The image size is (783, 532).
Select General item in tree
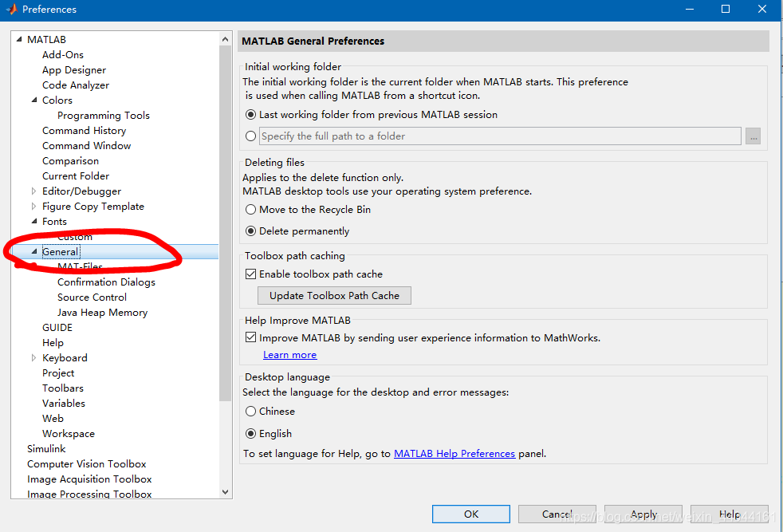(61, 252)
